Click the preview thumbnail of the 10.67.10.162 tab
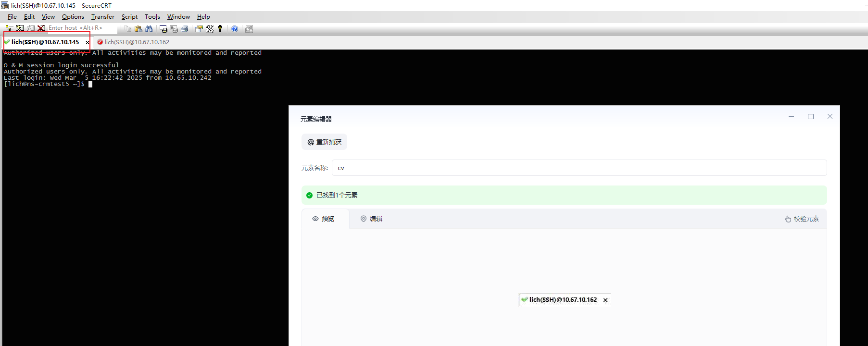 coord(565,300)
